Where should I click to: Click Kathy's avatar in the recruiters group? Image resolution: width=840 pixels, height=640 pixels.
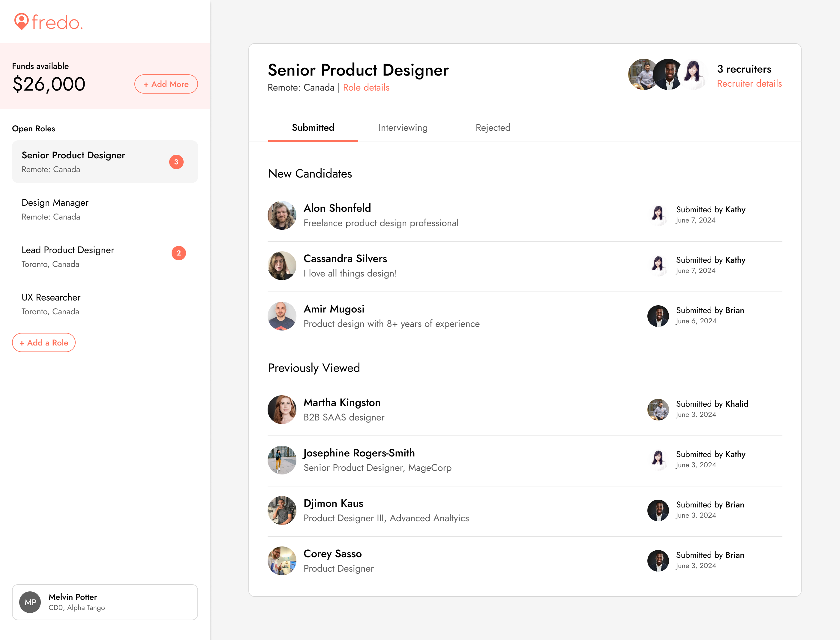693,74
